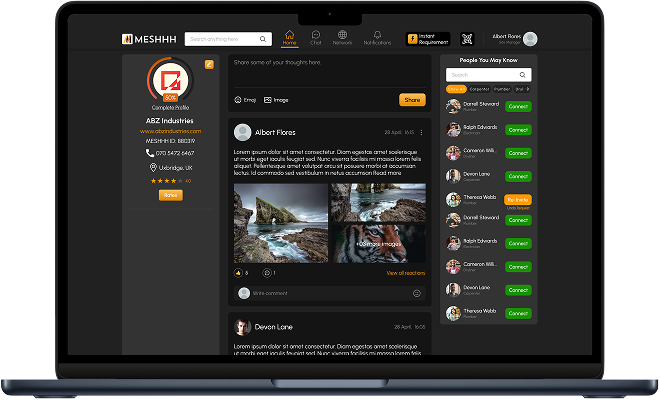660x401 pixels.
Task: Click the comment count icon on post
Action: click(266, 272)
